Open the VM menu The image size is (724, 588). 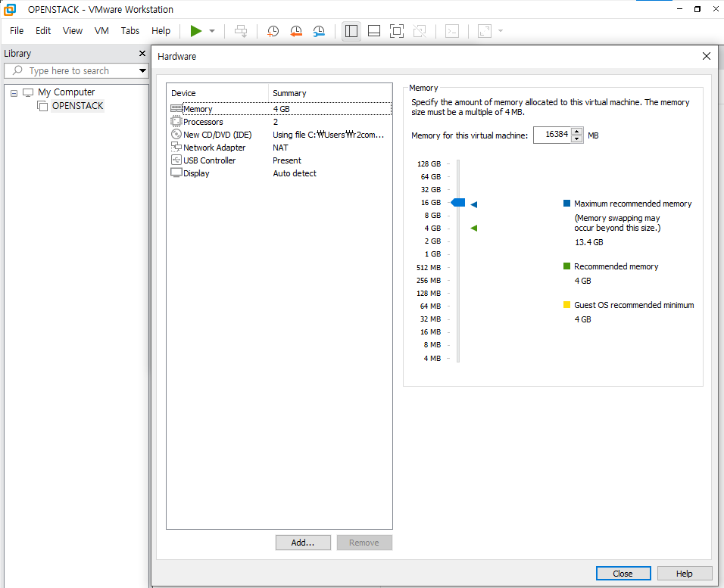tap(101, 31)
